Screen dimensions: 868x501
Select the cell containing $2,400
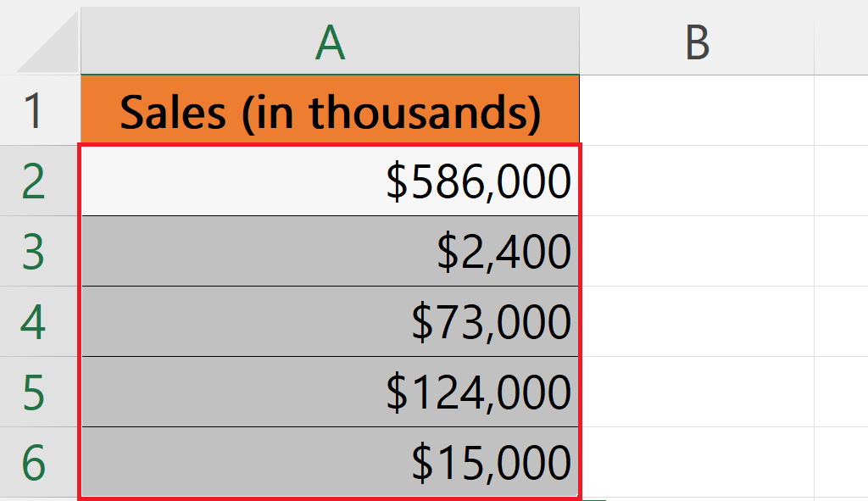(331, 250)
